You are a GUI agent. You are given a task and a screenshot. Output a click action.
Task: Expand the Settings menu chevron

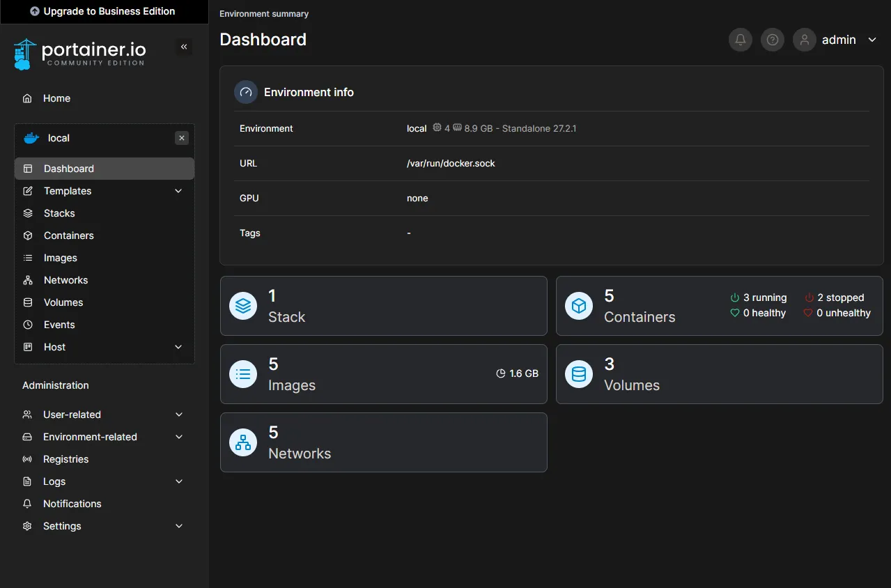point(179,526)
